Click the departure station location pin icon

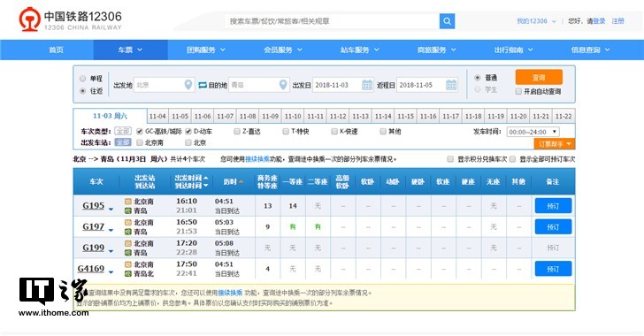click(x=188, y=85)
